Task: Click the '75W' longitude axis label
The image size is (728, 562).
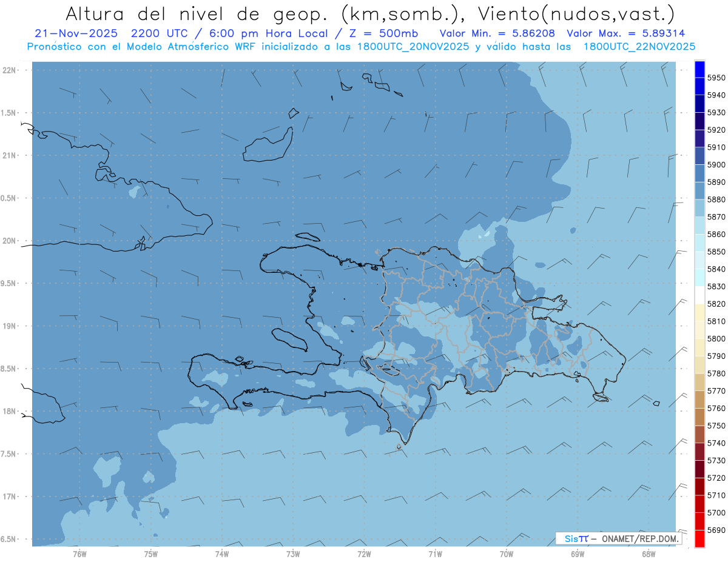Action: (151, 555)
